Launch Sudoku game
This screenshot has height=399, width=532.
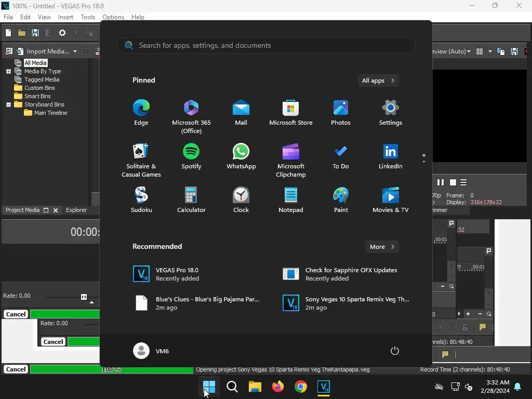(x=141, y=200)
